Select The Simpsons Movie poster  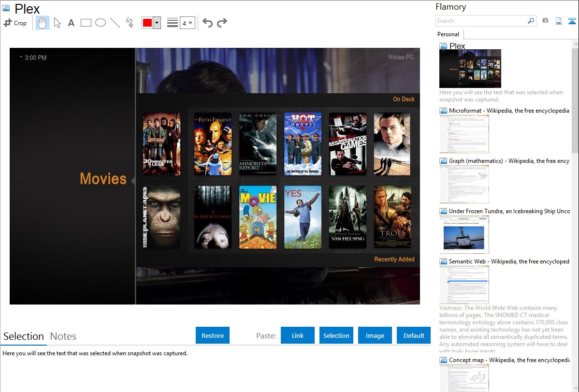coord(258,217)
